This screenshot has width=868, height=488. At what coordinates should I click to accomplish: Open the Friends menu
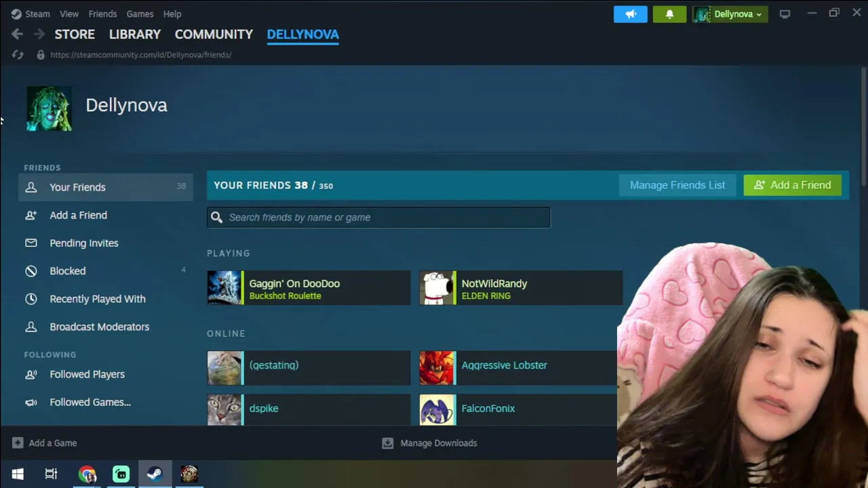(102, 14)
